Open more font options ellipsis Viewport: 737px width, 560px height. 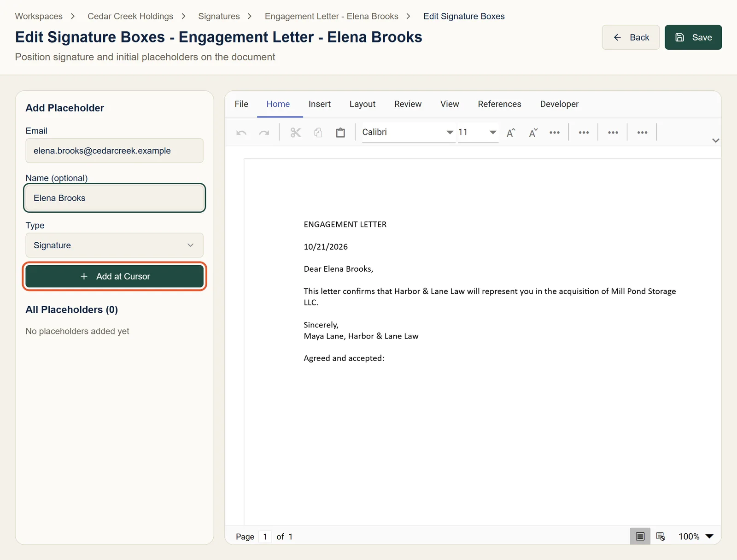click(555, 133)
